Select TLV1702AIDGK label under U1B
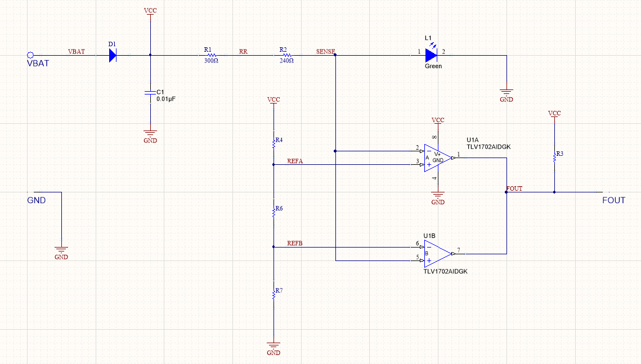The image size is (641, 364). coord(446,271)
